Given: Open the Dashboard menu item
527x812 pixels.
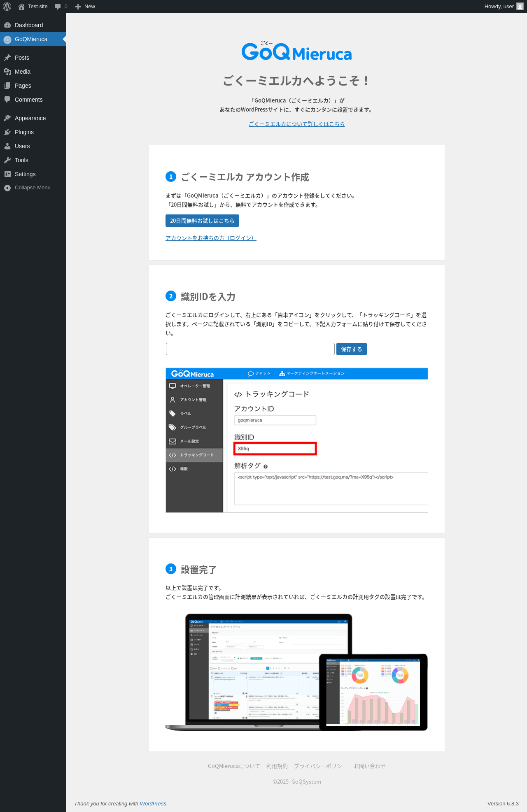Looking at the screenshot, I should 33,25.
